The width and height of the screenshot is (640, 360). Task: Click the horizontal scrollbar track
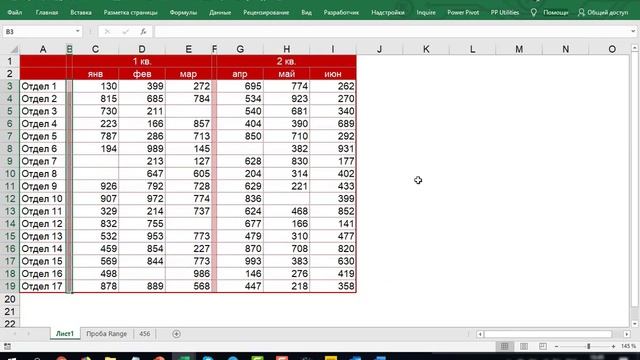pos(548,334)
